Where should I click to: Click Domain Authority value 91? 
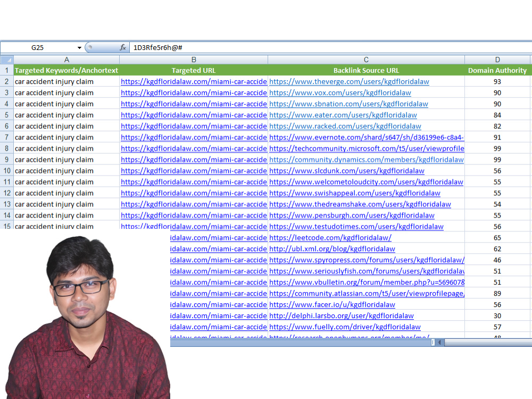497,137
